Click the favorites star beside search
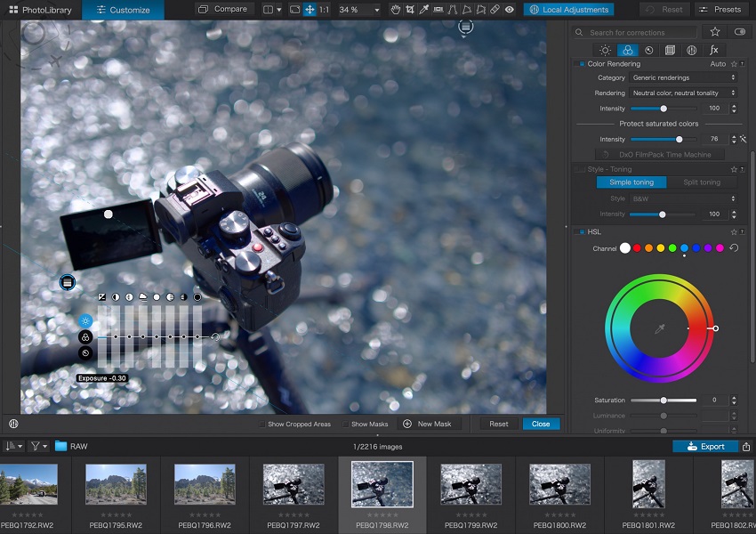 715,32
